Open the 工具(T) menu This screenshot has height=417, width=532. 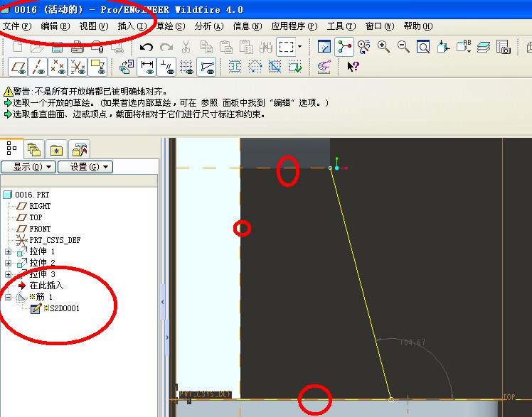tap(341, 26)
